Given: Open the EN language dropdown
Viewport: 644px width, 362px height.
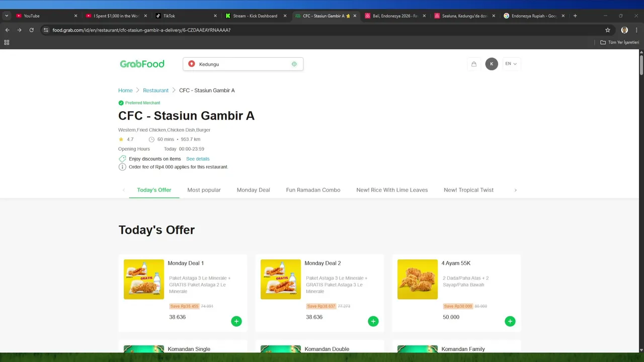Looking at the screenshot, I should click(511, 64).
